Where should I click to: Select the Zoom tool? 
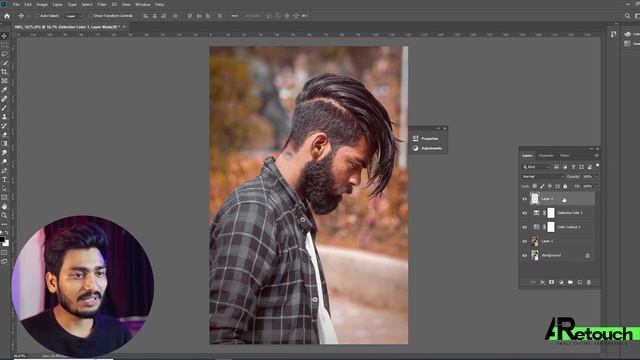tap(4, 215)
